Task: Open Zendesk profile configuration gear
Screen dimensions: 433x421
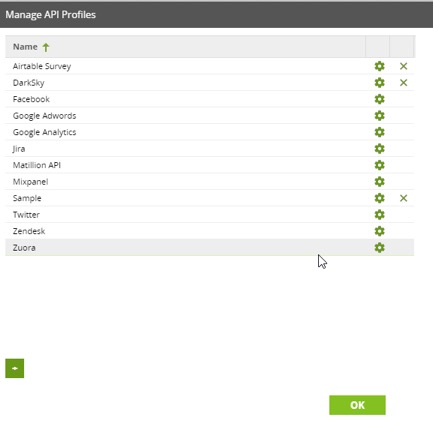Action: tap(379, 231)
